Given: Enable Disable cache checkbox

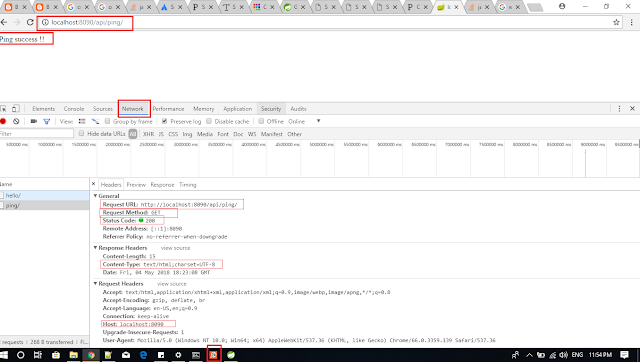Looking at the screenshot, I should pos(209,121).
